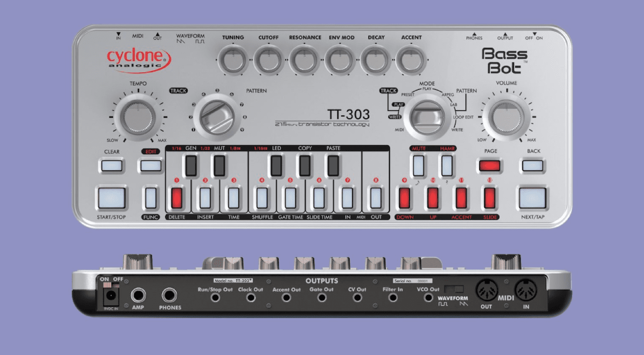Image resolution: width=644 pixels, height=355 pixels.
Task: Click the black PASTE key
Action: point(333,166)
